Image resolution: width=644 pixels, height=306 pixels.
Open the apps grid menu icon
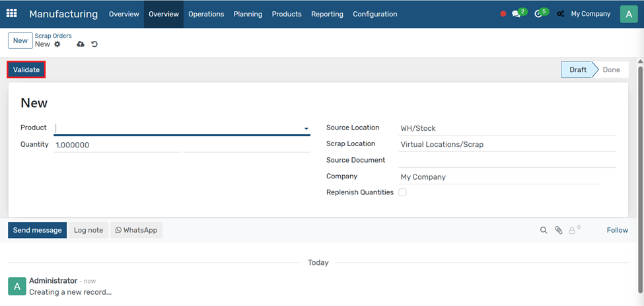[x=12, y=13]
